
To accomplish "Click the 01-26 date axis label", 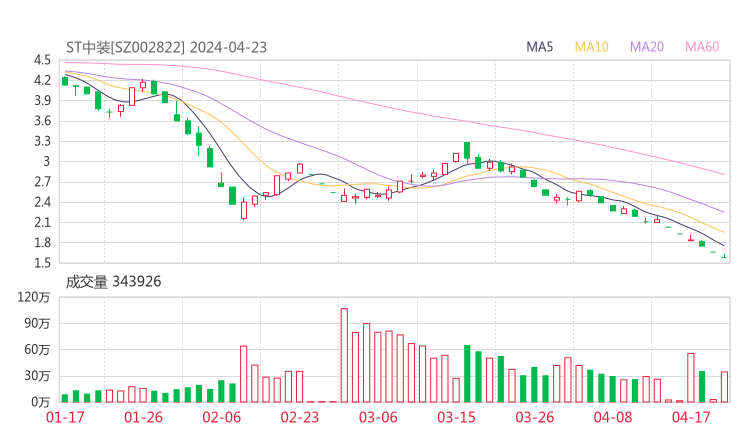I will pos(143,417).
